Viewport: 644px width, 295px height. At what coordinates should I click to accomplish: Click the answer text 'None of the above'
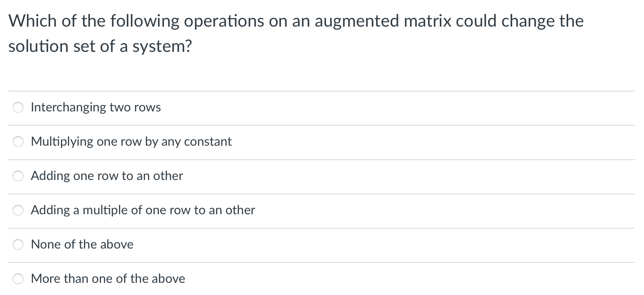tap(82, 244)
